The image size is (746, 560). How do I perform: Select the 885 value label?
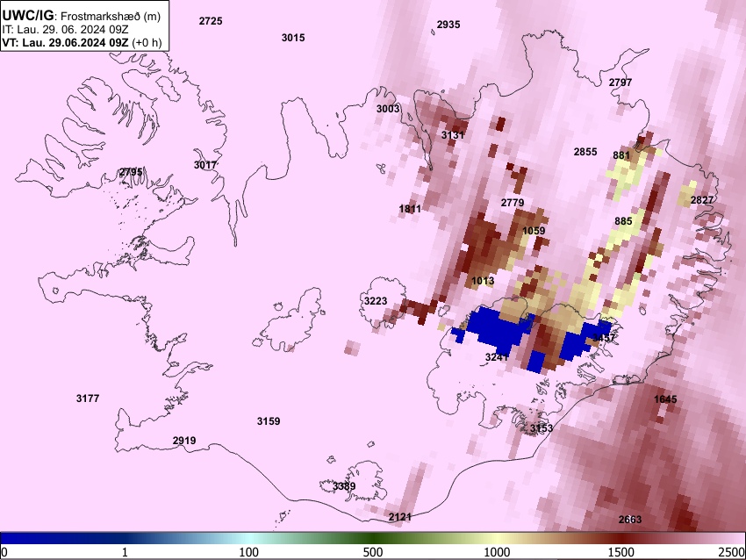point(623,221)
